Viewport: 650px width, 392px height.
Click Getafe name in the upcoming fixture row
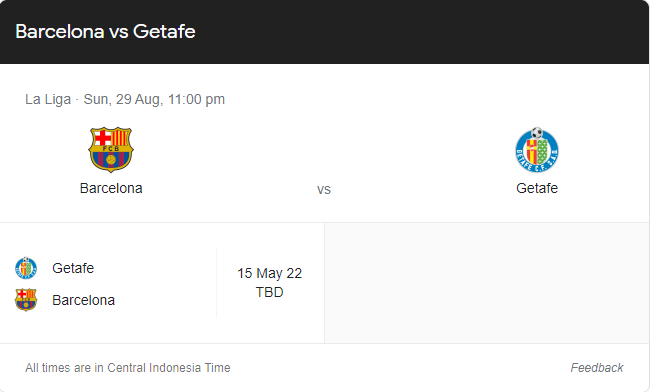click(73, 268)
